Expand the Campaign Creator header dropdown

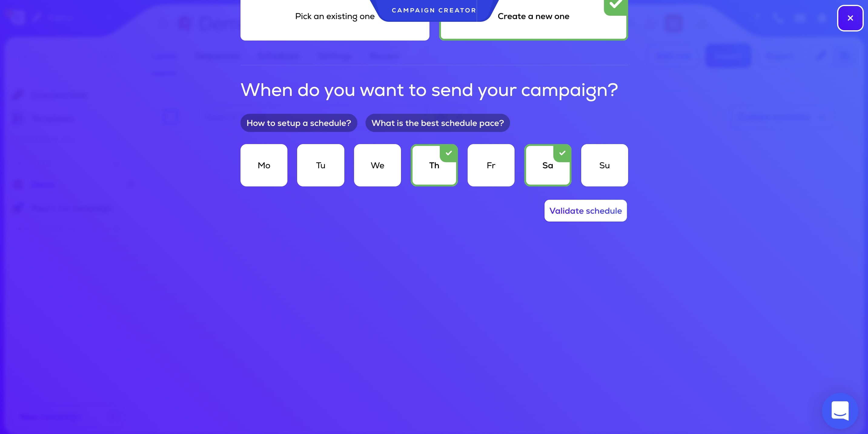click(x=434, y=10)
